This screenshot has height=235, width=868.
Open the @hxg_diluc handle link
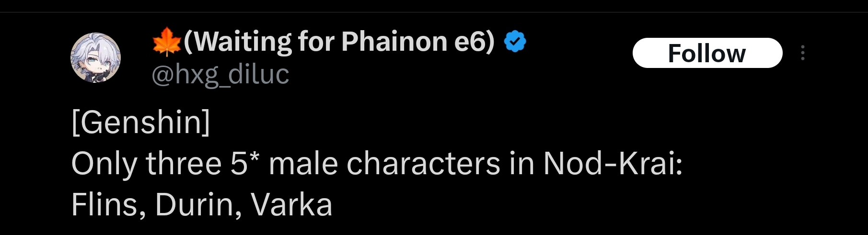(x=220, y=75)
